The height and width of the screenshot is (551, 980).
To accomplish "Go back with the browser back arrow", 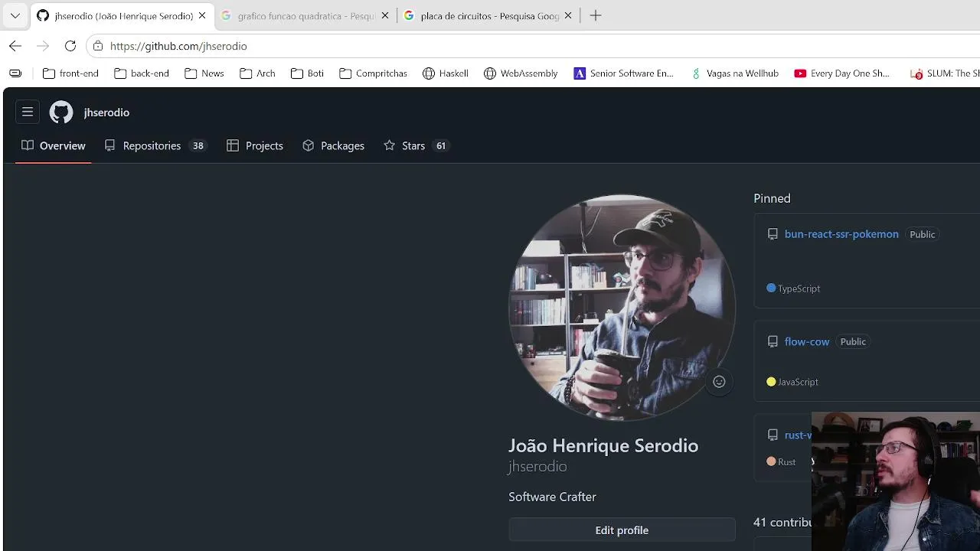I will (15, 46).
